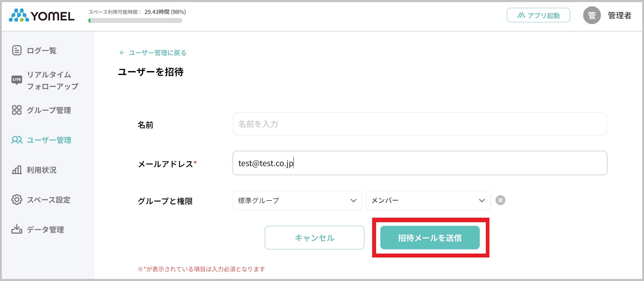Open 利用状況 via the chart icon
The width and height of the screenshot is (644, 281).
click(x=17, y=170)
